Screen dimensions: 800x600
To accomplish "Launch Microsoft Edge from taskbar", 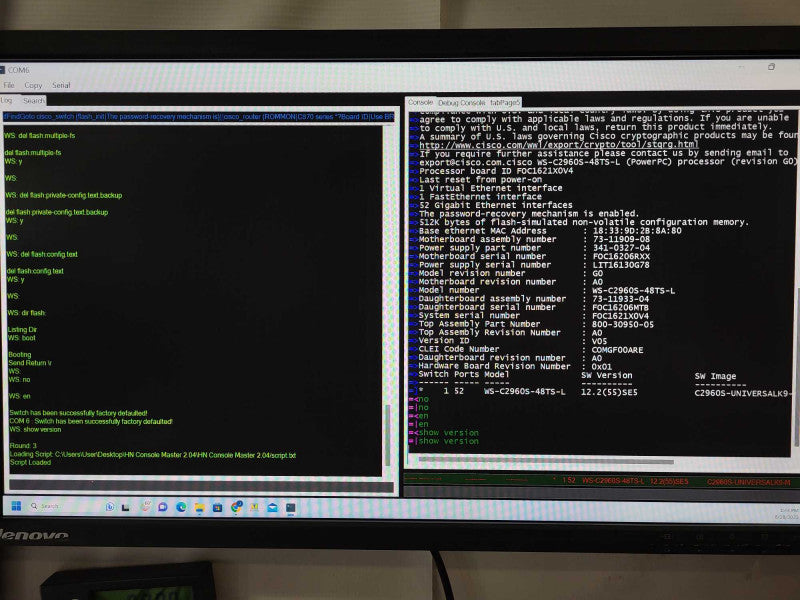I will tap(181, 507).
